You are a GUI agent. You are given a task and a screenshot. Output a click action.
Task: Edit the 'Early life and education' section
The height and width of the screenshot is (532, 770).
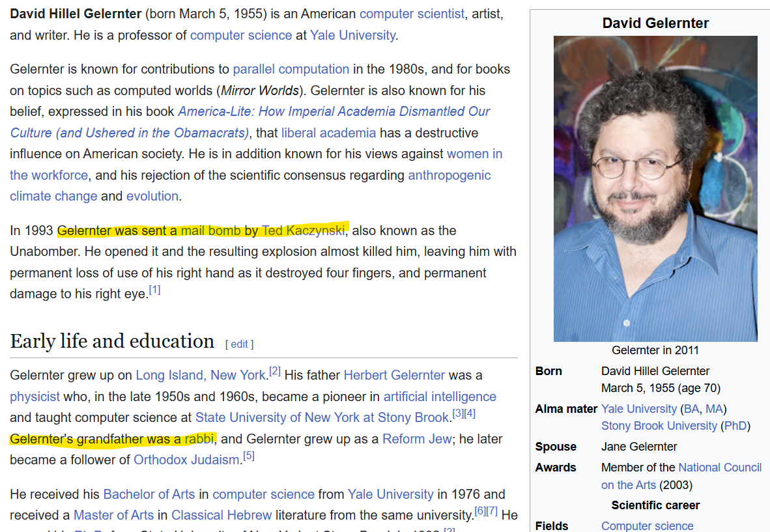click(x=239, y=344)
